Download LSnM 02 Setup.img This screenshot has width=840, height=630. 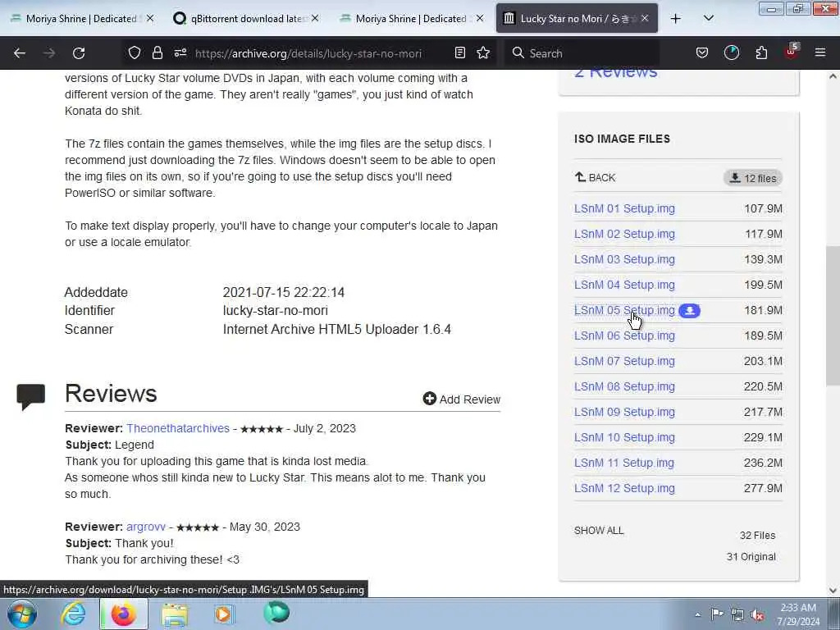tap(624, 234)
